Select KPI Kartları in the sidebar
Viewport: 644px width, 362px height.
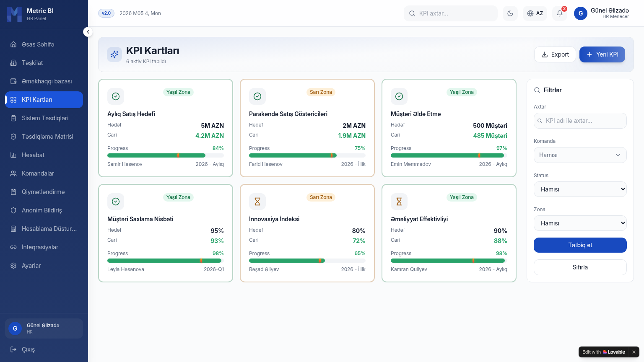[44, 100]
